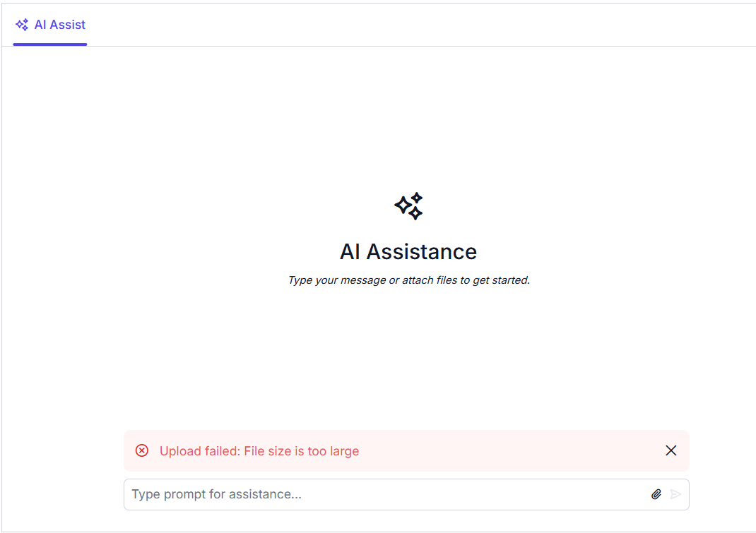Screen dimensions: 756x533
Task: Open the AI Assist tab
Action: point(50,25)
